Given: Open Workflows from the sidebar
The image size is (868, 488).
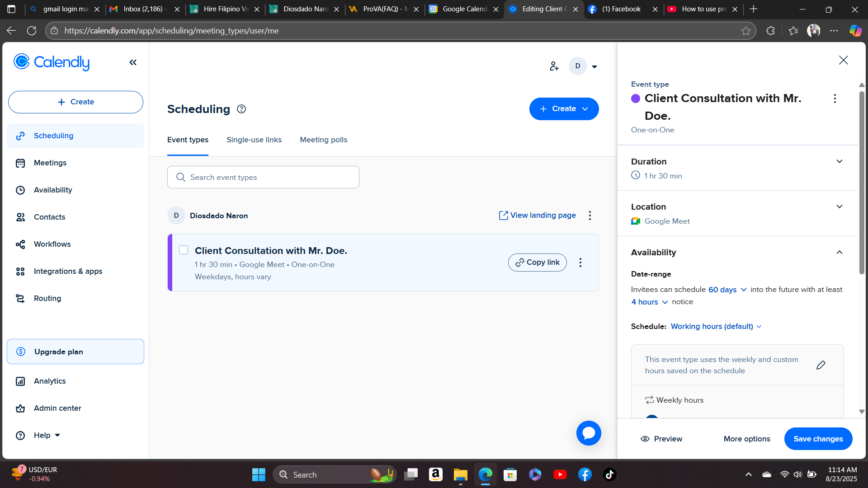Looking at the screenshot, I should (x=52, y=244).
